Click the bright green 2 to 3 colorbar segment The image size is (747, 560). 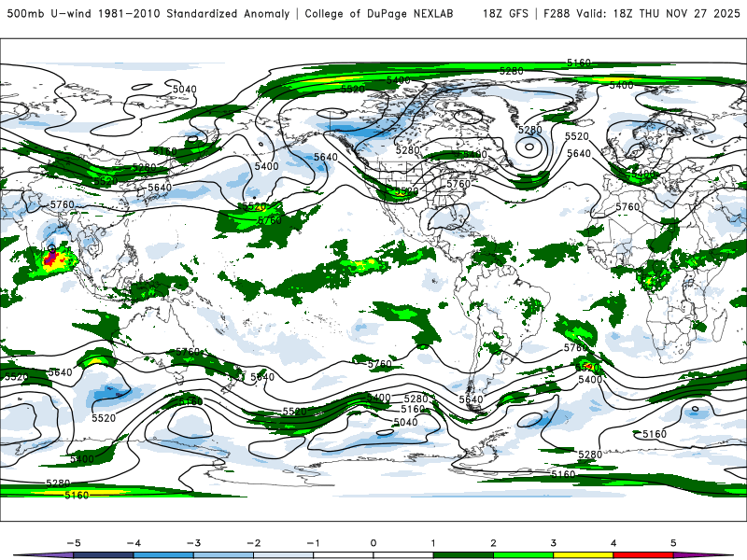click(x=524, y=555)
